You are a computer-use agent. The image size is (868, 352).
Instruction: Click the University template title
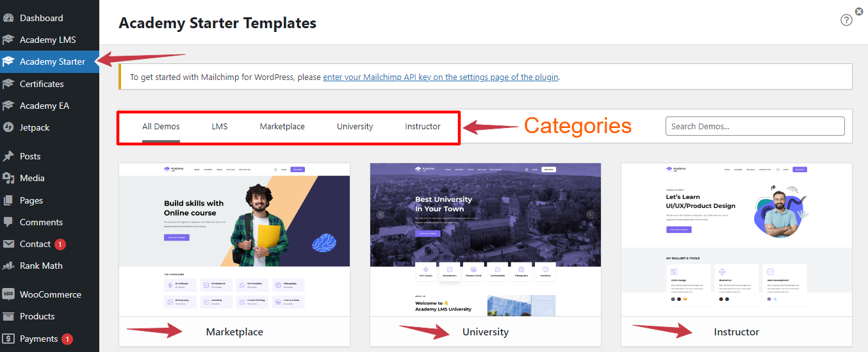pyautogui.click(x=486, y=332)
